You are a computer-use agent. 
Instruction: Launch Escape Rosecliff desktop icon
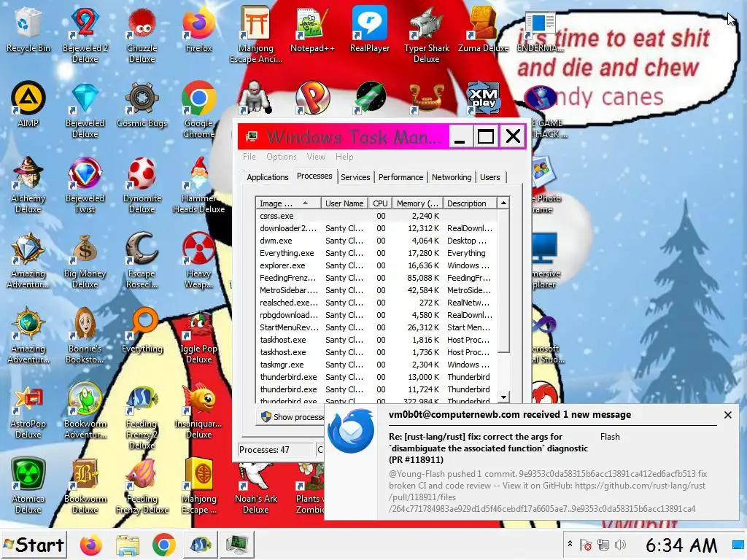click(142, 260)
